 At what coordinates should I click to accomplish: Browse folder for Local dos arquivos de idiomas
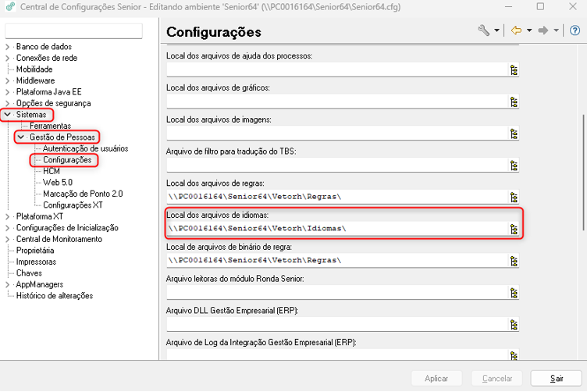pos(514,229)
